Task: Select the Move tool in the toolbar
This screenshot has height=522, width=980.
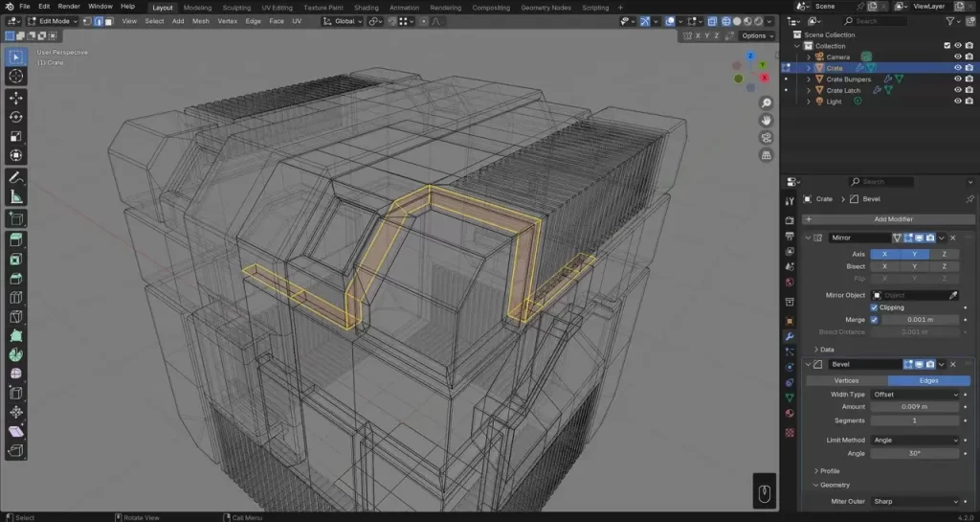Action: (x=16, y=98)
